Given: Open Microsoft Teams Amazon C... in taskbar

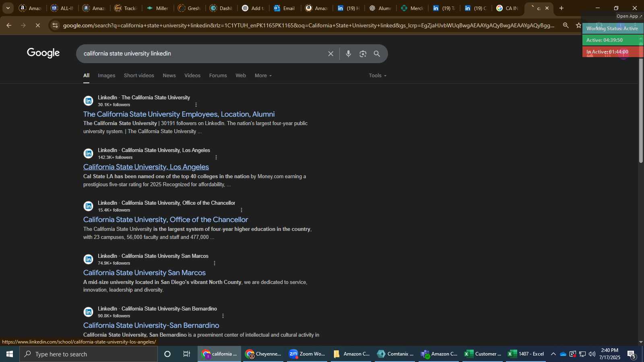Looking at the screenshot, I should (439, 354).
